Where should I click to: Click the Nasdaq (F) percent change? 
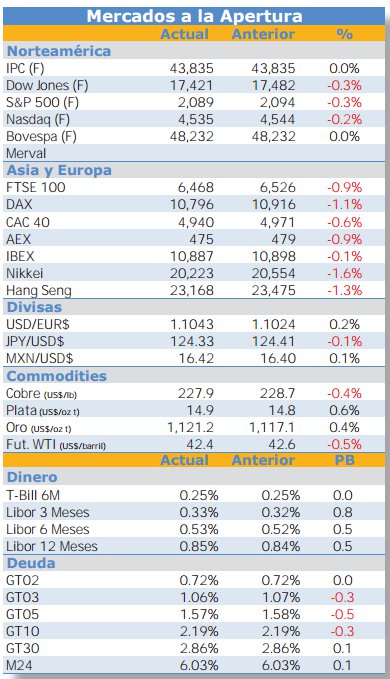[x=344, y=120]
